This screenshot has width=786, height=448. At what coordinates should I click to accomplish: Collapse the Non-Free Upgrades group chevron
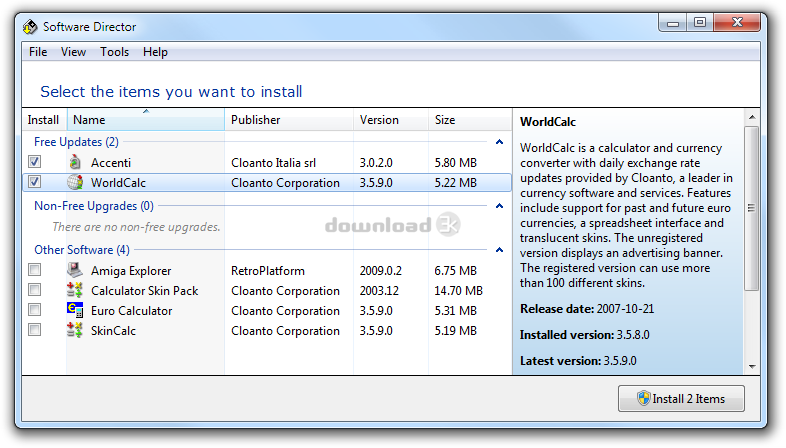pyautogui.click(x=499, y=206)
